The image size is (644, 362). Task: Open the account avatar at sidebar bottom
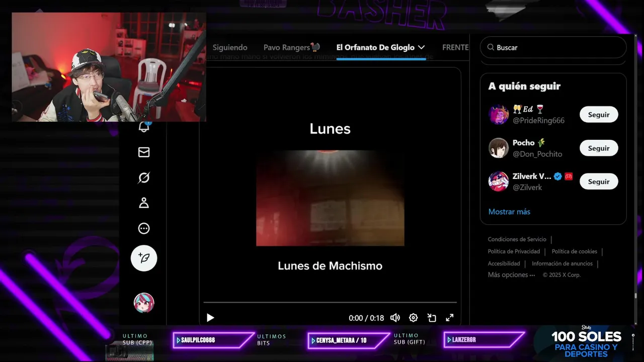(x=144, y=303)
